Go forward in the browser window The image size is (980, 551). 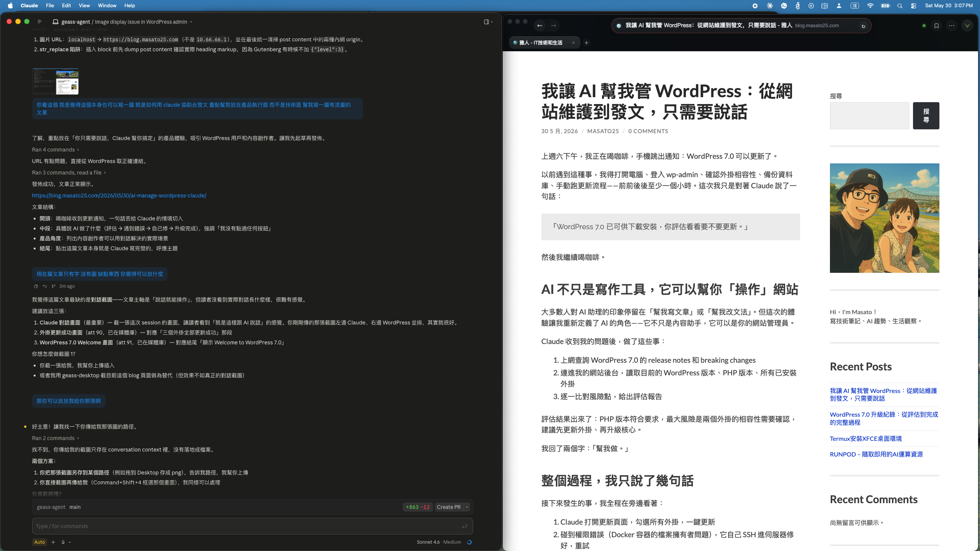[x=554, y=26]
